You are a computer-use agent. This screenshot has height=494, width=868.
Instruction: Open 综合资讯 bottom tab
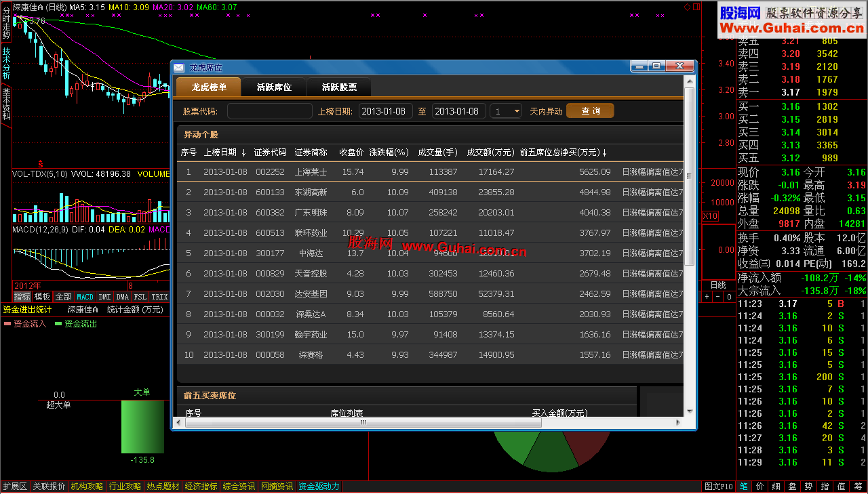(239, 487)
